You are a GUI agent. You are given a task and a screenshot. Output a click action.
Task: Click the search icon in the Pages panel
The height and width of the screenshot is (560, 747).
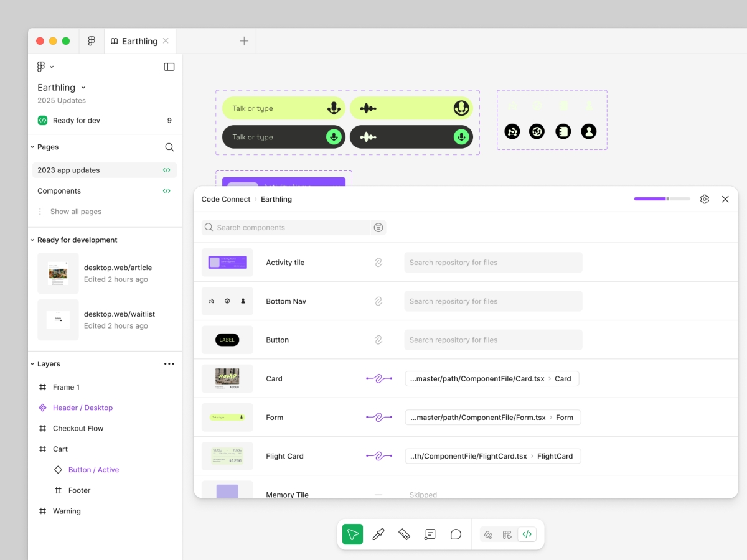tap(169, 147)
